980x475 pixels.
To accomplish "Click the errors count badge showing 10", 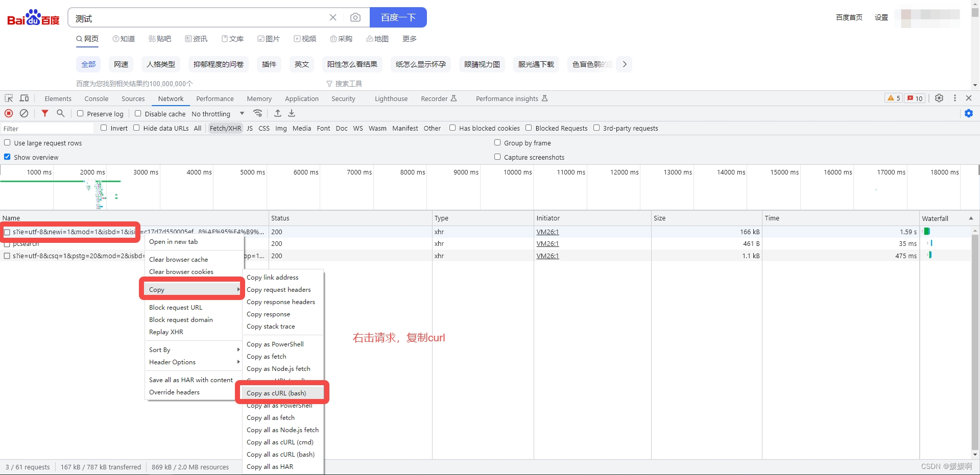I will tap(915, 98).
